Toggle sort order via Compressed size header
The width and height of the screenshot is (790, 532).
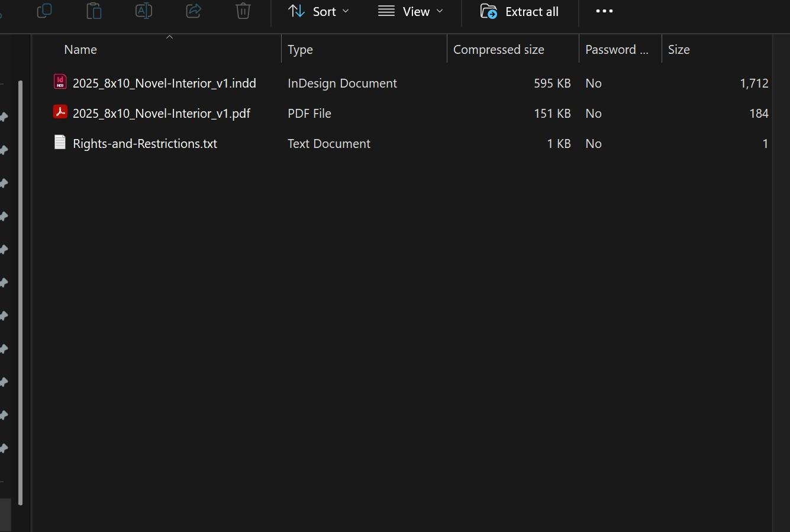pyautogui.click(x=498, y=49)
